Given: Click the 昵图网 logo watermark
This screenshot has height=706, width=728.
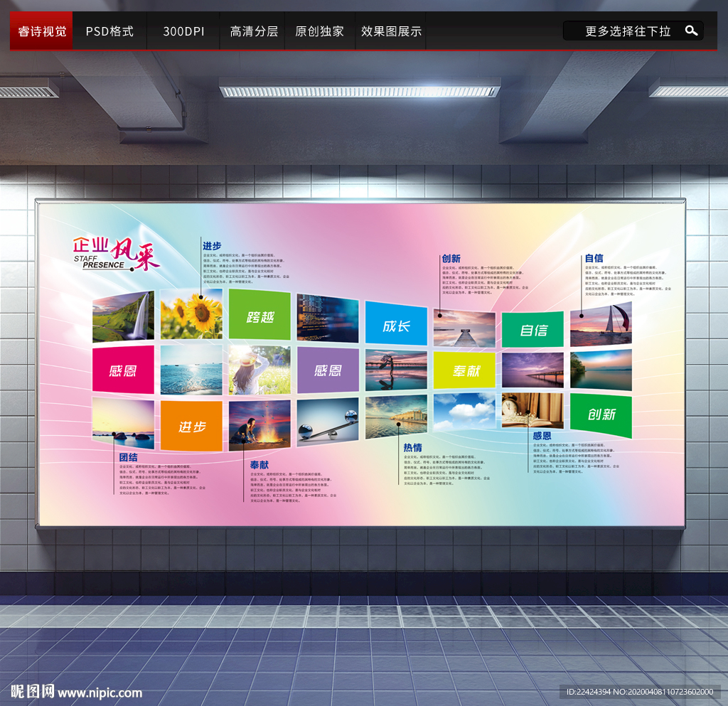Looking at the screenshot, I should (x=34, y=690).
